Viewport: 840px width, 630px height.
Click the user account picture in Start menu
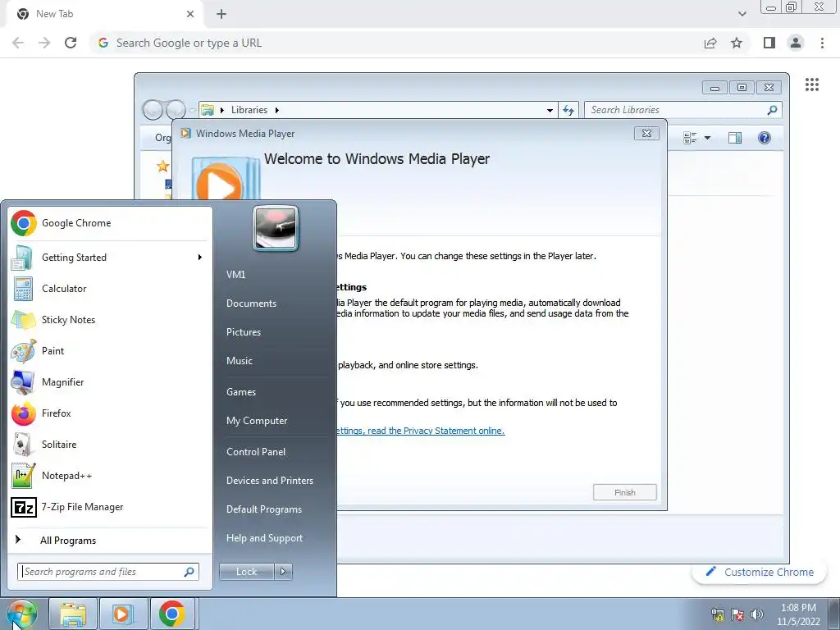pos(276,228)
